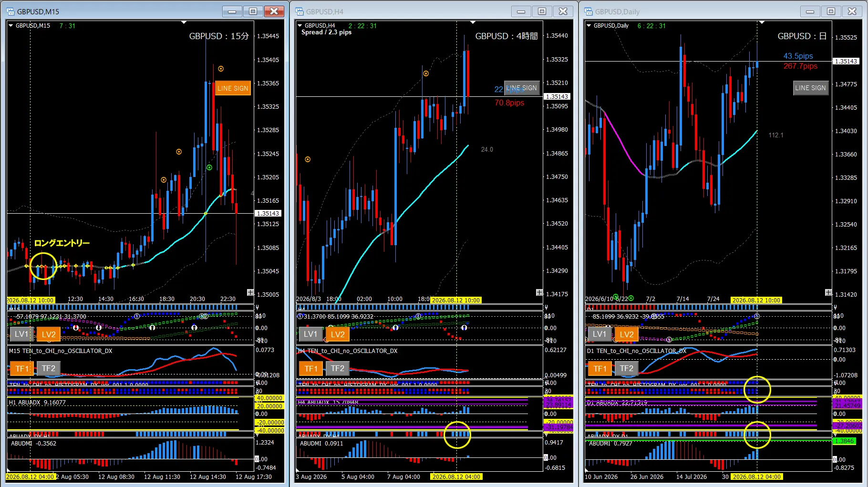Click the green signal circle in M15 chart
This screenshot has width=868, height=487.
coord(209,167)
